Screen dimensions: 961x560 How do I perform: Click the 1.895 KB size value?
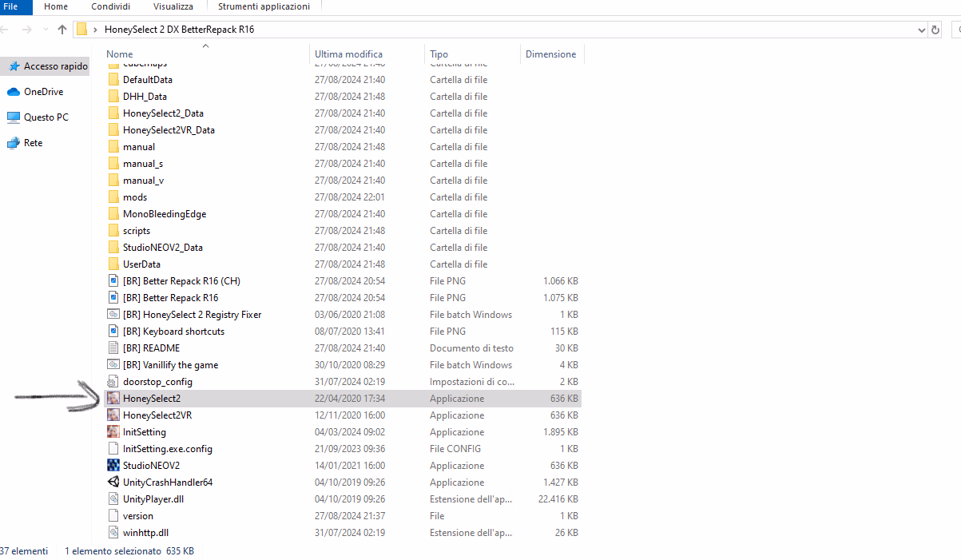pos(562,431)
